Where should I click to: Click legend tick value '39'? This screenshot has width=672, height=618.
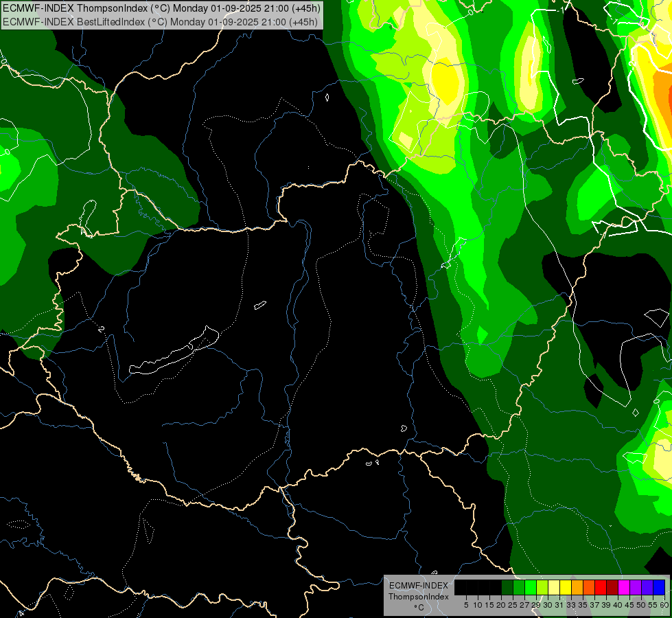[x=606, y=605]
